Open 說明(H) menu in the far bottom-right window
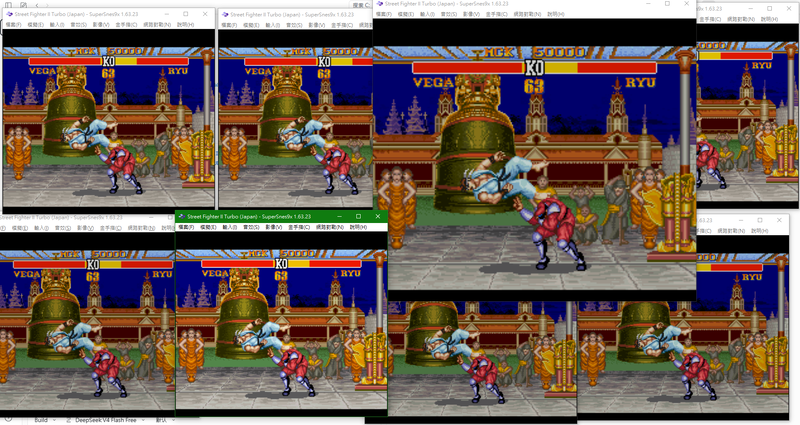The image size is (800, 425). 760,231
